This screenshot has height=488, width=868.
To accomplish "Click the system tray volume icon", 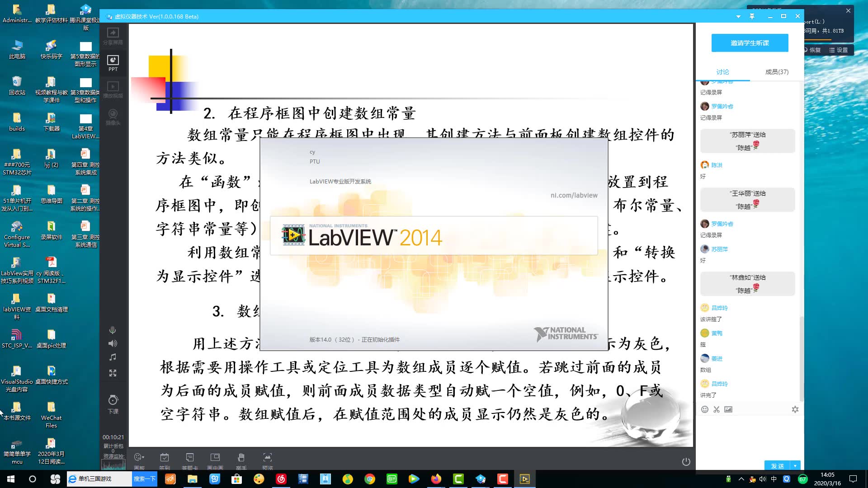I will 763,479.
